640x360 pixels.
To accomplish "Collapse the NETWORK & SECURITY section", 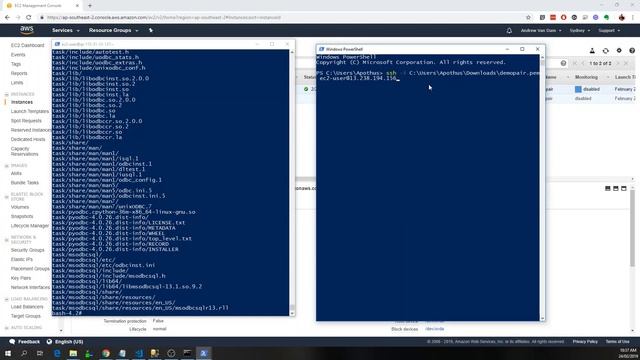I will click(x=6, y=240).
